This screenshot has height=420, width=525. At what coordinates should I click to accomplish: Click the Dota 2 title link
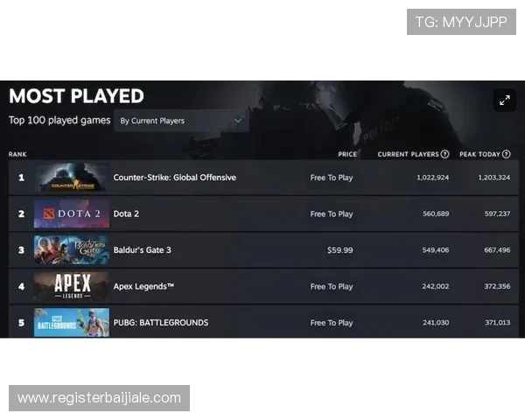126,213
